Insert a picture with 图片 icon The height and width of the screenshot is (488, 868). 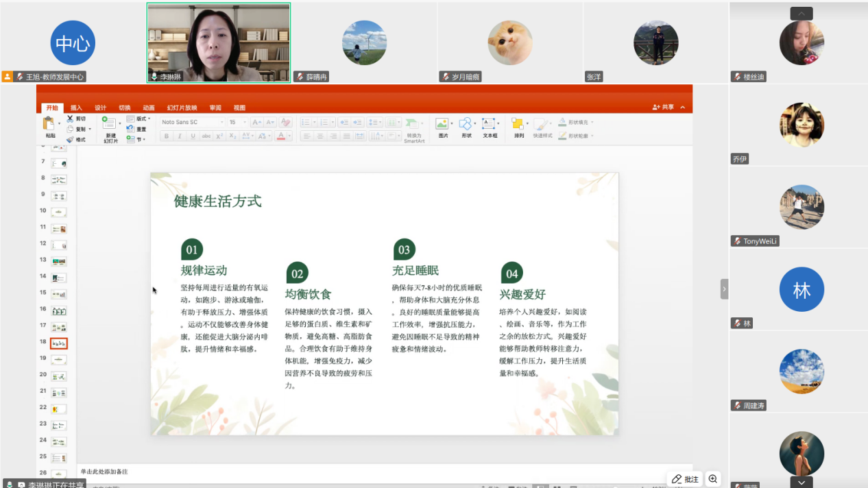pyautogui.click(x=442, y=124)
